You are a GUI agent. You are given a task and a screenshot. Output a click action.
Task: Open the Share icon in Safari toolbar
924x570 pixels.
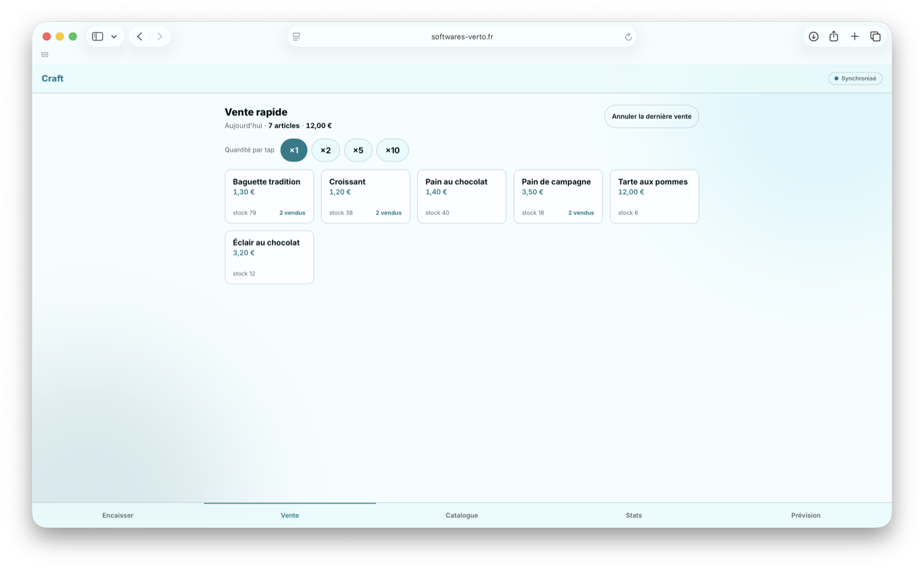(x=834, y=37)
